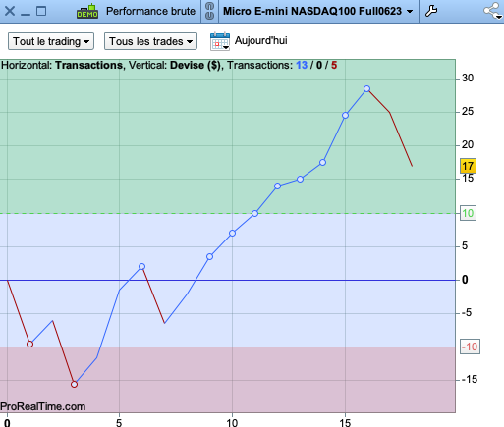Screen dimensions: 504x427
Task: Click the 'Aujourd'hui' period label
Action: pyautogui.click(x=261, y=40)
